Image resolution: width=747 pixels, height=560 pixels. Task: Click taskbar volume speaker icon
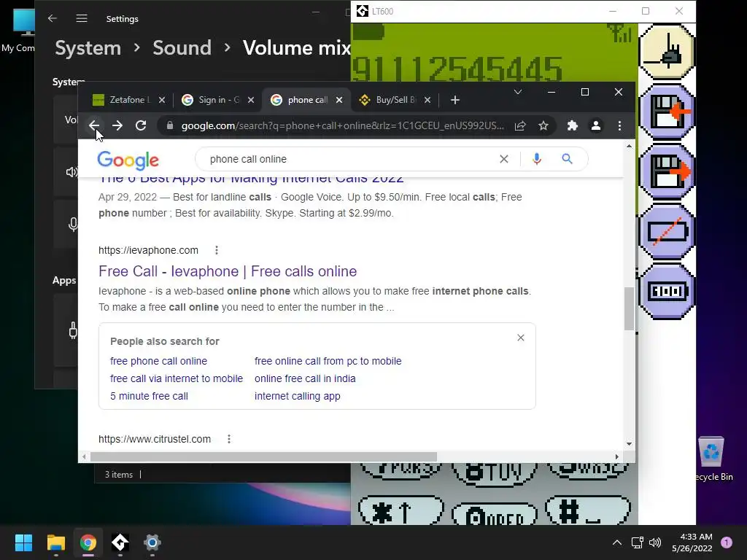pos(655,542)
